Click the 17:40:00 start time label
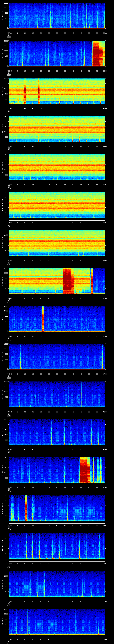 (x=9, y=147)
